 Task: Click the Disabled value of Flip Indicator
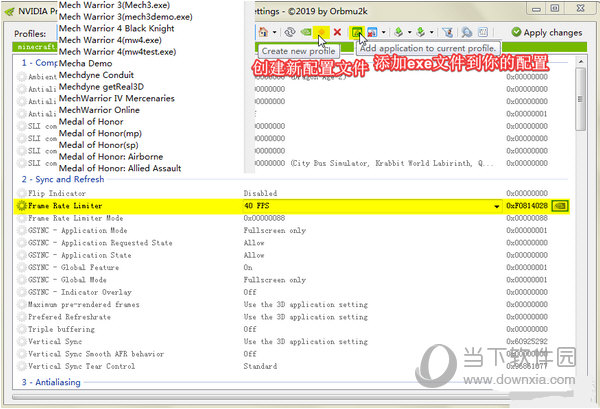pos(260,193)
